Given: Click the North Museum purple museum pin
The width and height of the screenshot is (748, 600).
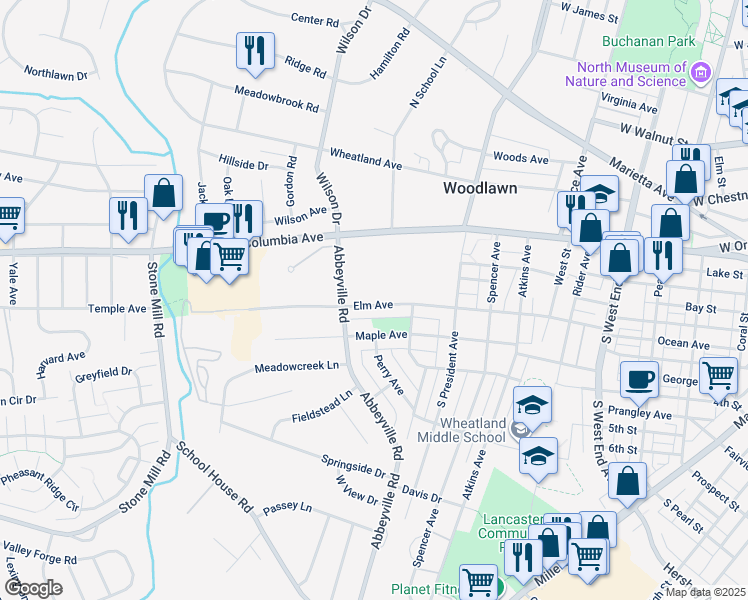Looking at the screenshot, I should pos(701,73).
